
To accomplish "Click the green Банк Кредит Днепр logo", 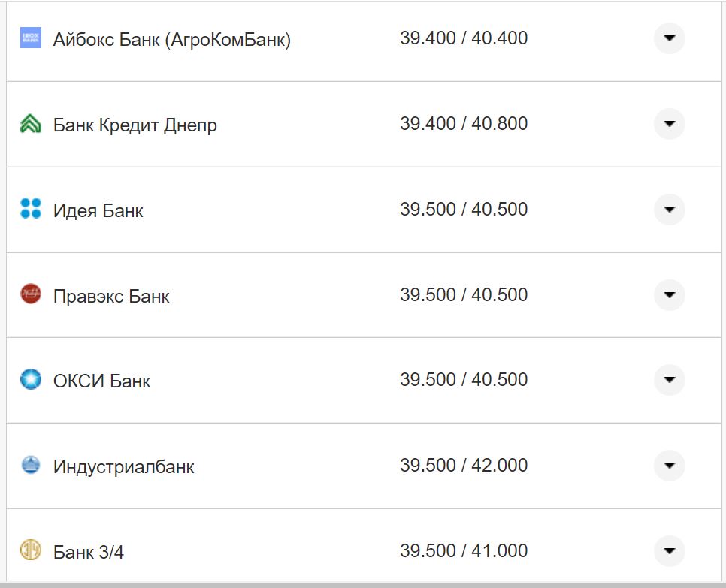I will pos(31,124).
